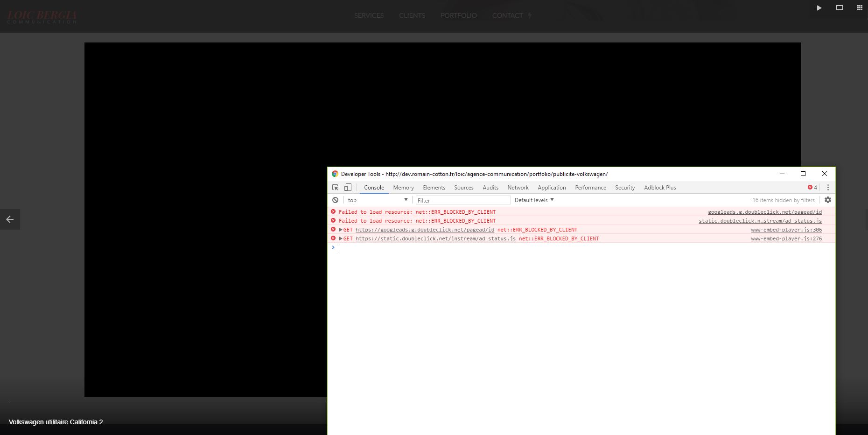Select the inspect element picker tool

[335, 187]
